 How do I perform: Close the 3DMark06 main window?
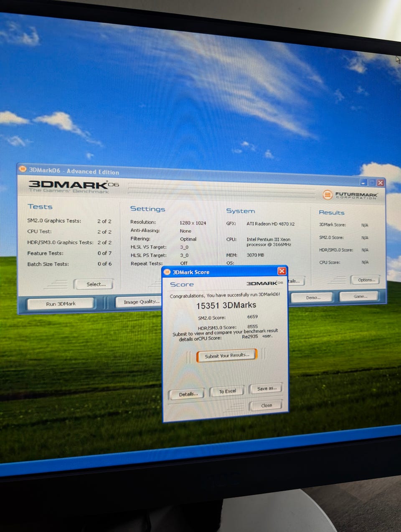pos(381,183)
